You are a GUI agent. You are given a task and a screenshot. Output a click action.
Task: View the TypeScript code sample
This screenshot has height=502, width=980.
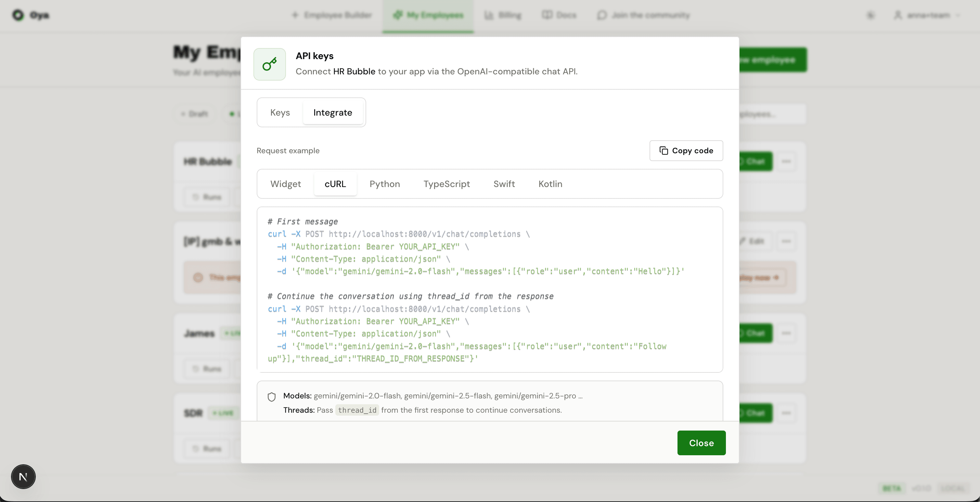pyautogui.click(x=446, y=184)
